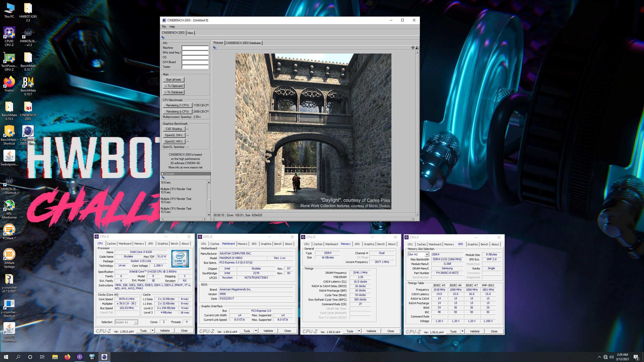The width and height of the screenshot is (644, 362).
Task: Expand Tools dropdown arrow in CPU-Z SPD window
Action: click(x=462, y=331)
